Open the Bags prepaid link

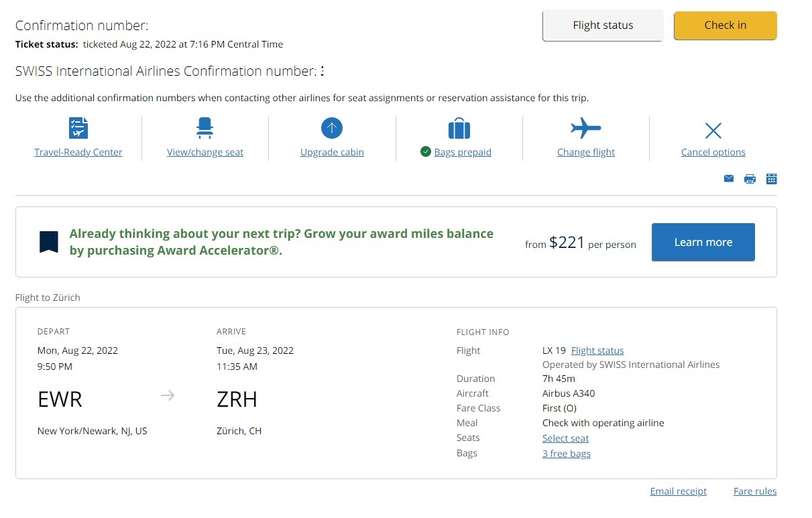(x=463, y=152)
